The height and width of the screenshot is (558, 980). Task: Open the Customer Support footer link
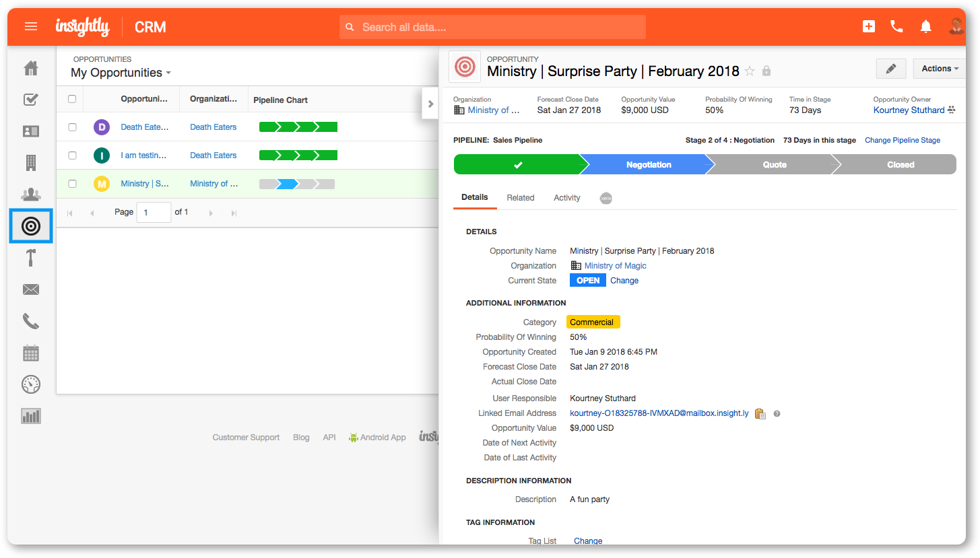[246, 438]
